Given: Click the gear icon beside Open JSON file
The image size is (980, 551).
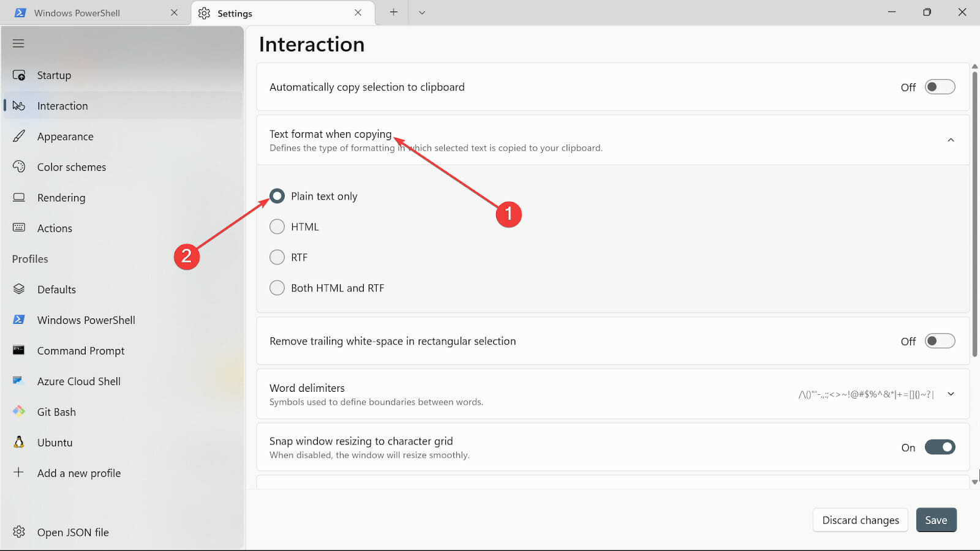Looking at the screenshot, I should click(x=19, y=531).
